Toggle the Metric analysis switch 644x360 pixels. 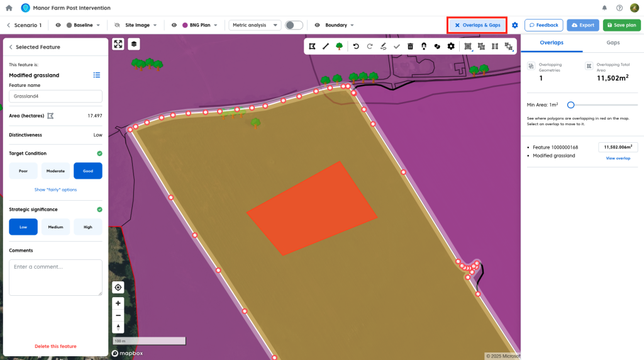[x=294, y=25]
